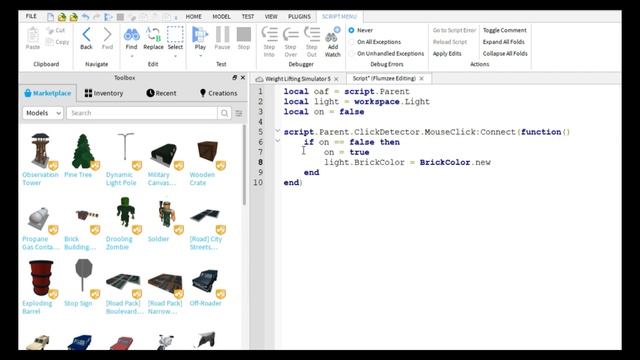Click Reload Script
The height and width of the screenshot is (360, 640).
450,42
